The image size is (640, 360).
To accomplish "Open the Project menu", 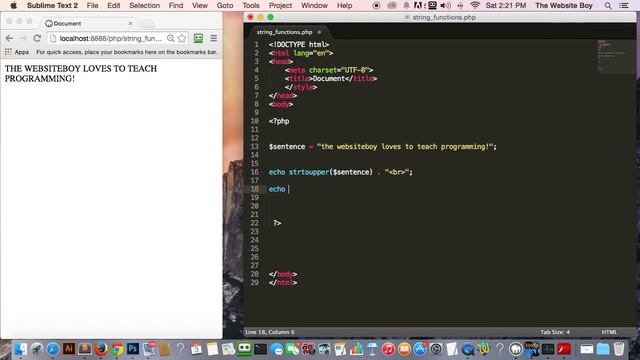I will pyautogui.click(x=280, y=5).
